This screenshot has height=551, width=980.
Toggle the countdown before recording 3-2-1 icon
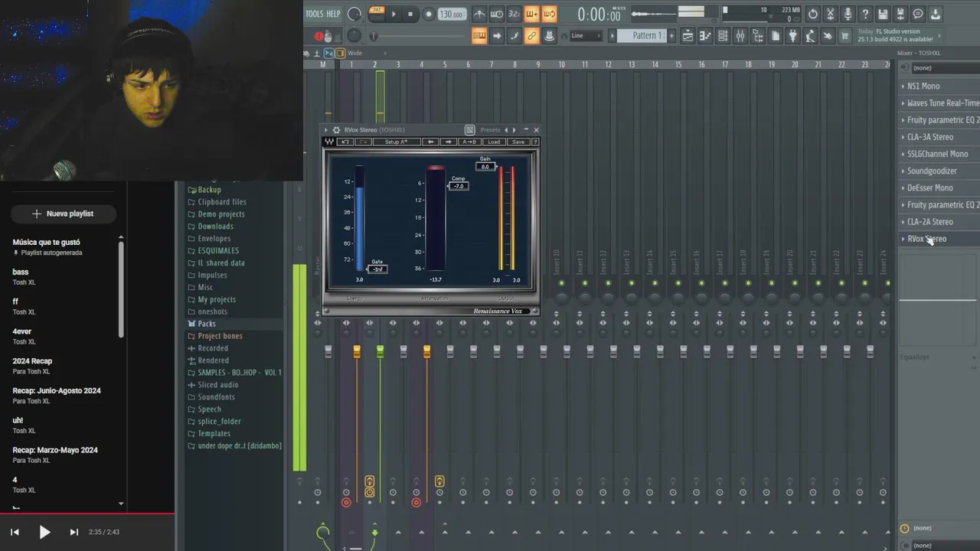[x=514, y=14]
